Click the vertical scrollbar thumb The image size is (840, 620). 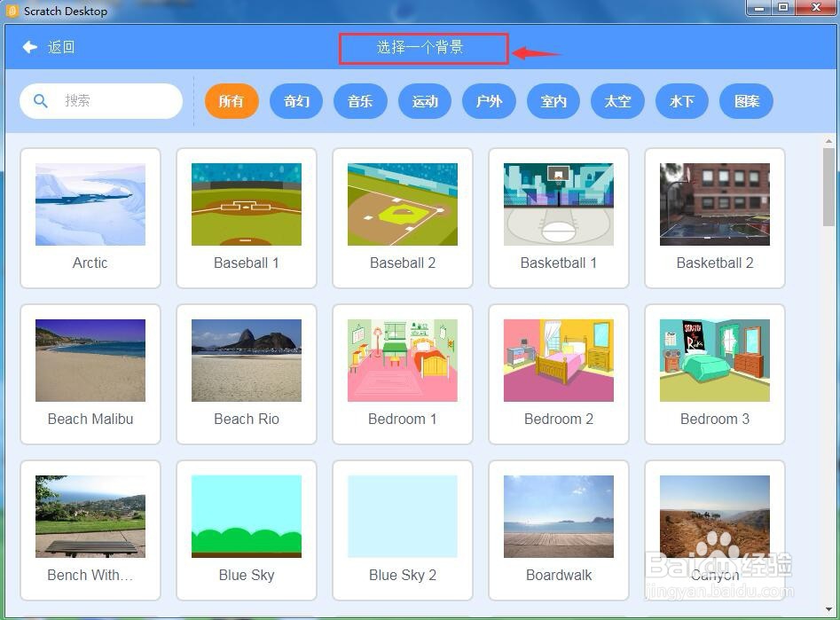828,187
